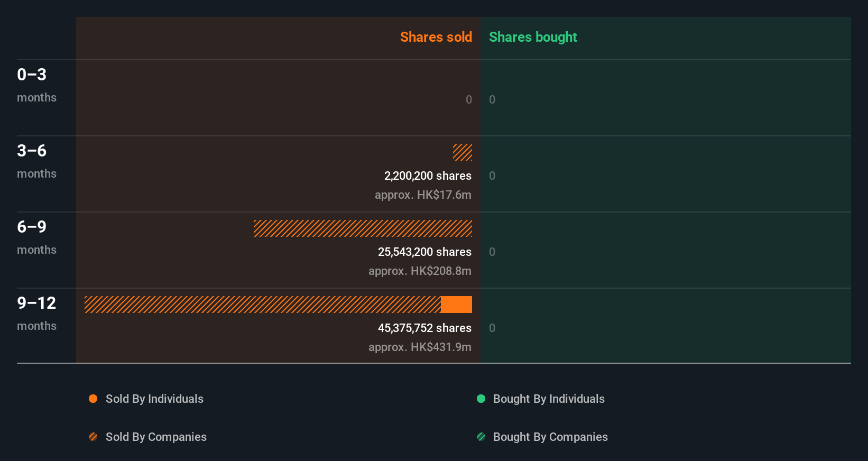Click the approx. HK$431.9m value
This screenshot has width=868, height=461.
420,347
